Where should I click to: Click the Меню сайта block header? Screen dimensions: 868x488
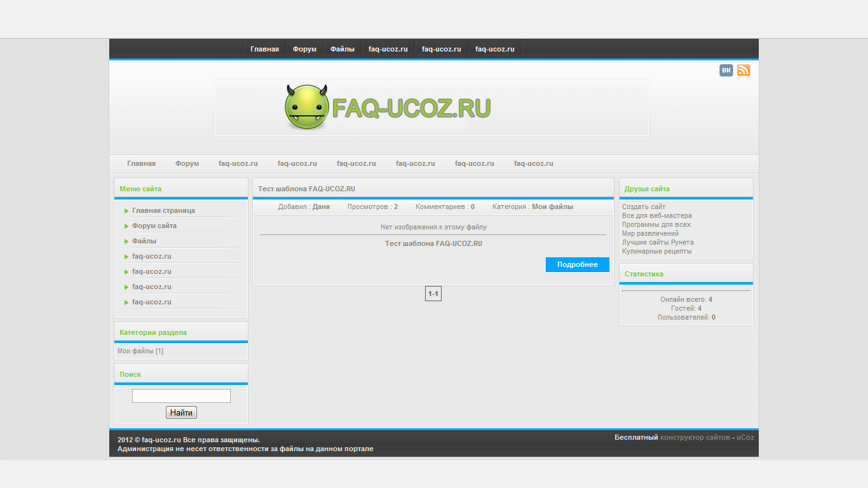[181, 189]
